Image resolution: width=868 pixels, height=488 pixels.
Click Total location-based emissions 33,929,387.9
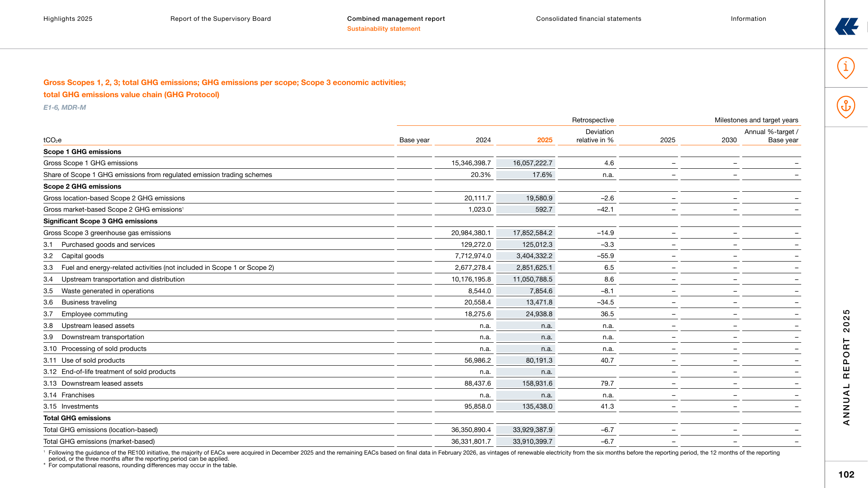[533, 430]
